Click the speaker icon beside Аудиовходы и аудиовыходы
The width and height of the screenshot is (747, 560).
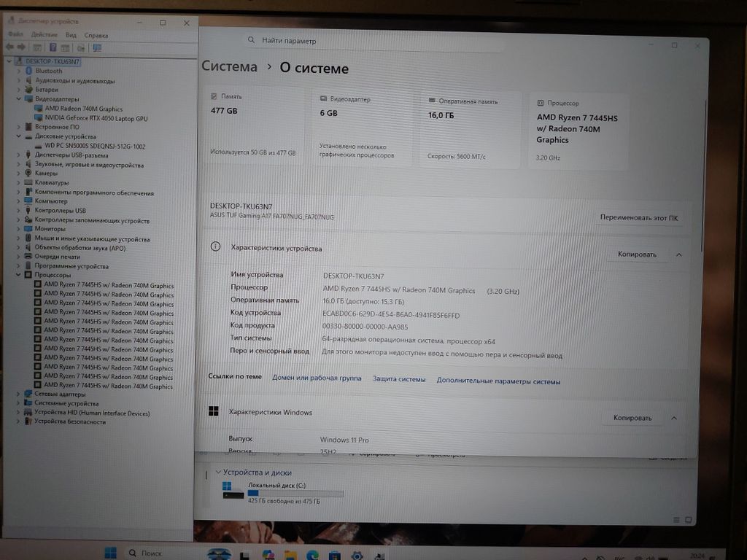[x=28, y=80]
